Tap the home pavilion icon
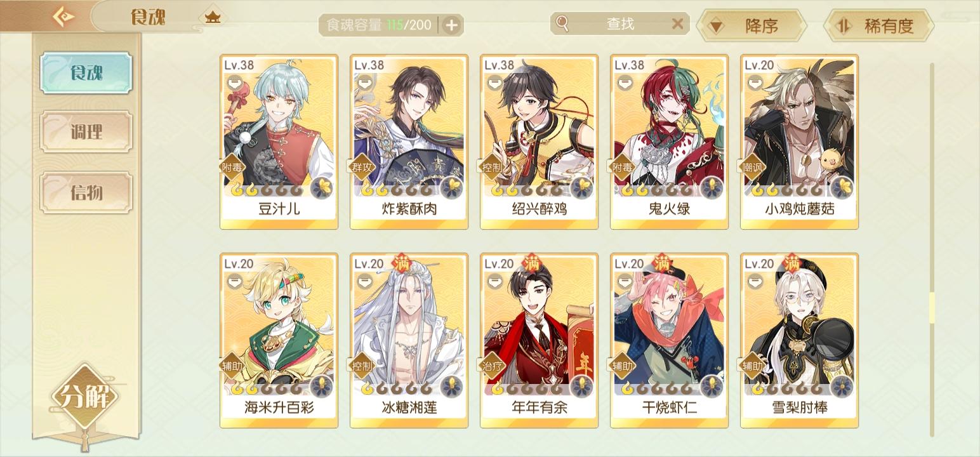980x457 pixels. [212, 17]
